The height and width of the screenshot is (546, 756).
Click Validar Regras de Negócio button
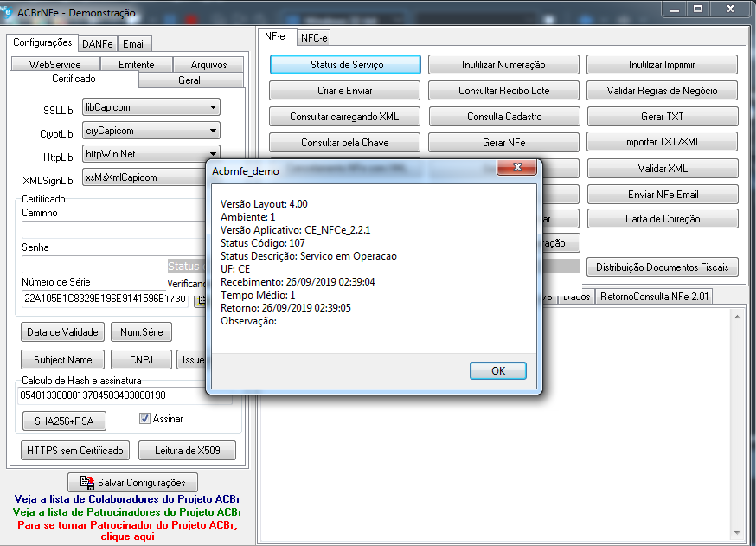click(x=662, y=91)
